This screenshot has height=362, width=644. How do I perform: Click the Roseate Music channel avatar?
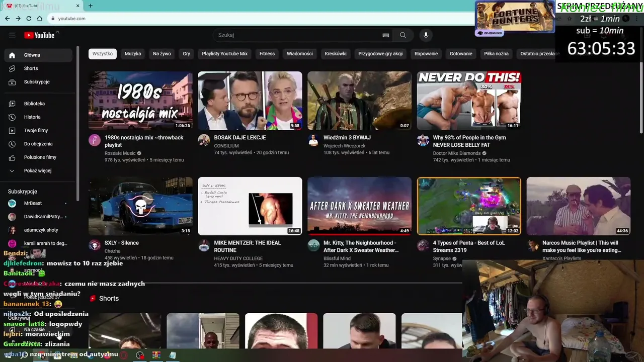coord(95,140)
